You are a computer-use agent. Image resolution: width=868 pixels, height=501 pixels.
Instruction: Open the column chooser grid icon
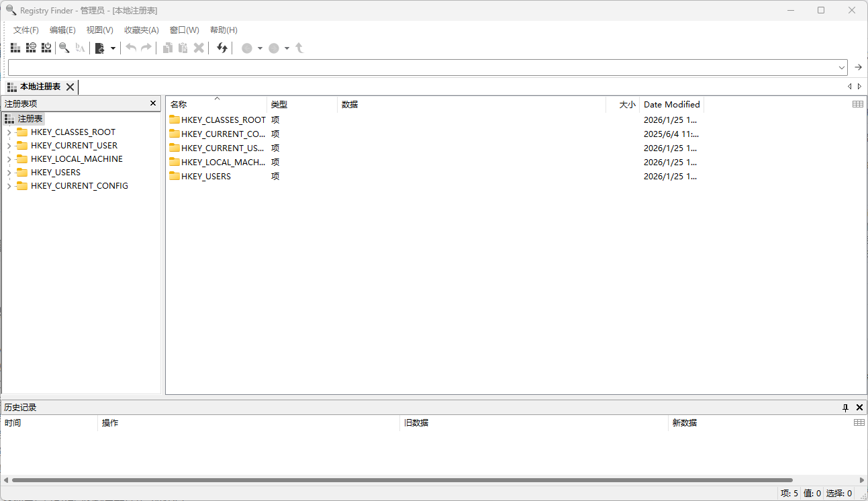click(858, 103)
